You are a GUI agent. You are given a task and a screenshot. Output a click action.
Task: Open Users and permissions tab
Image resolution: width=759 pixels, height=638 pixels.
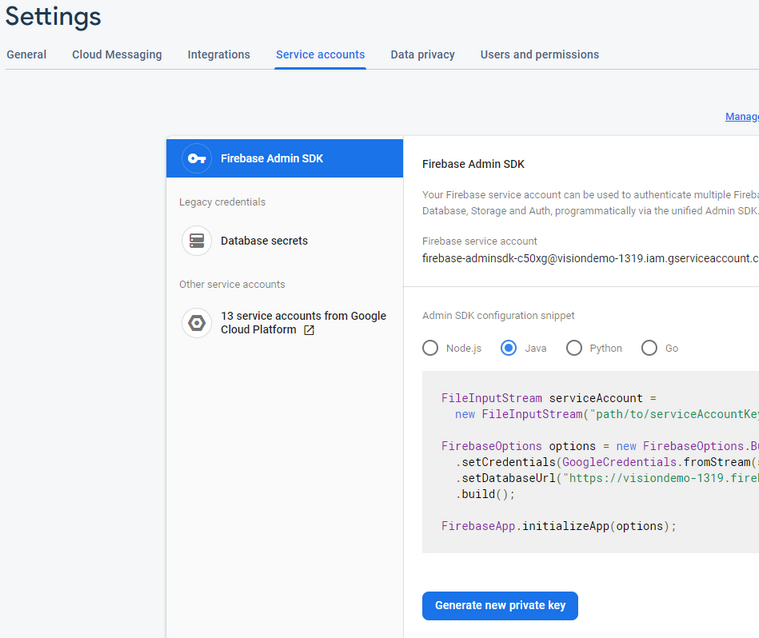pos(539,55)
